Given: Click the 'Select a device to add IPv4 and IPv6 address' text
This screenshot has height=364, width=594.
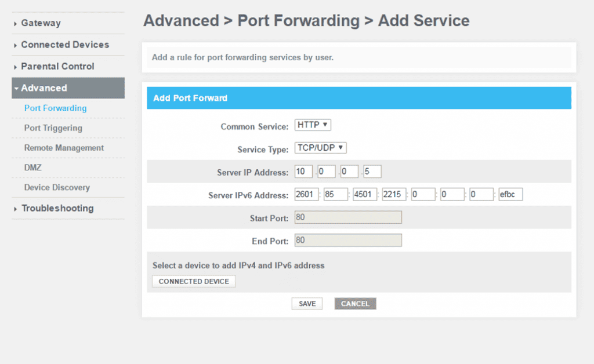Looking at the screenshot, I should coord(238,265).
